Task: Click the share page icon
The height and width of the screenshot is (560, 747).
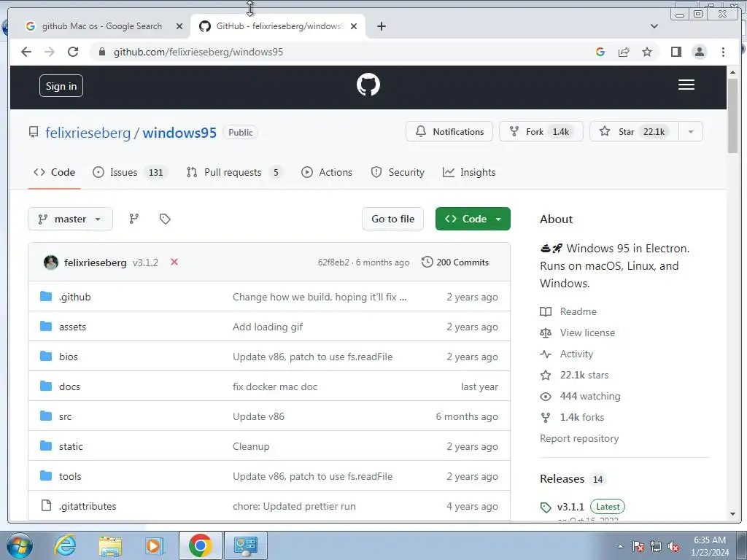Action: [x=624, y=52]
